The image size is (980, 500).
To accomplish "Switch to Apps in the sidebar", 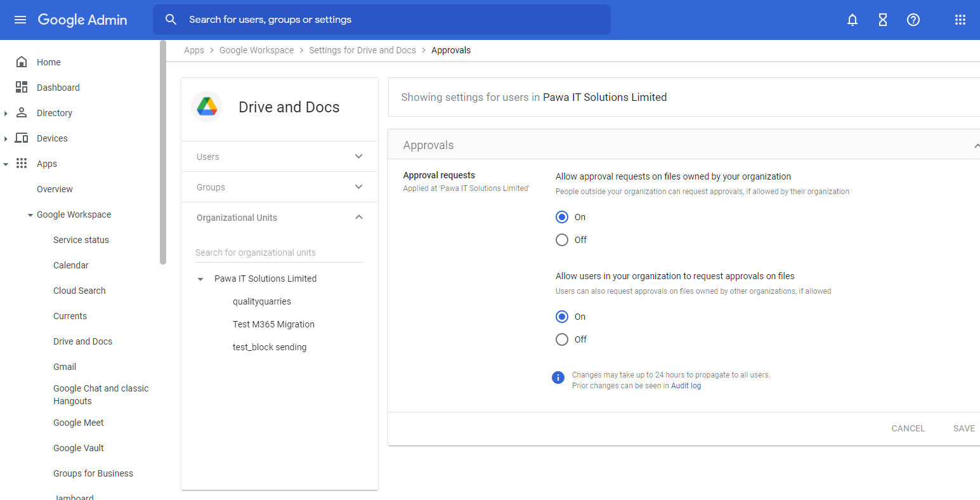I will point(46,163).
